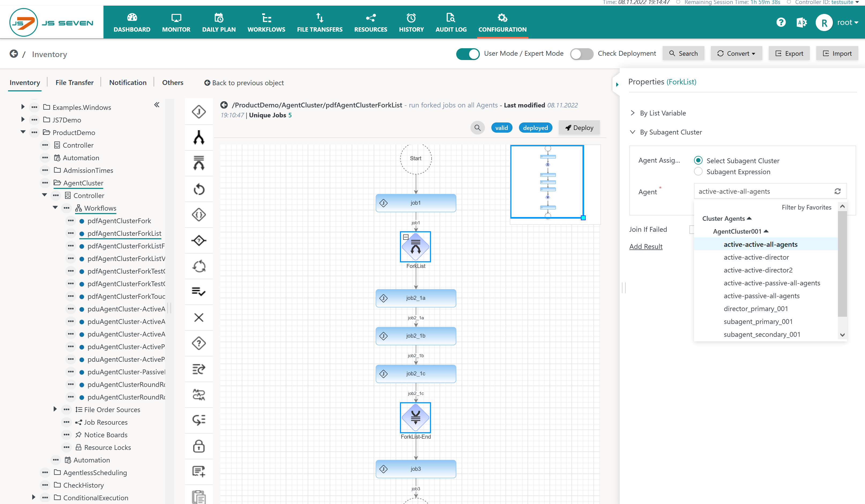Open action menu for pdfAgentClusterFork
The height and width of the screenshot is (504, 865).
point(71,221)
